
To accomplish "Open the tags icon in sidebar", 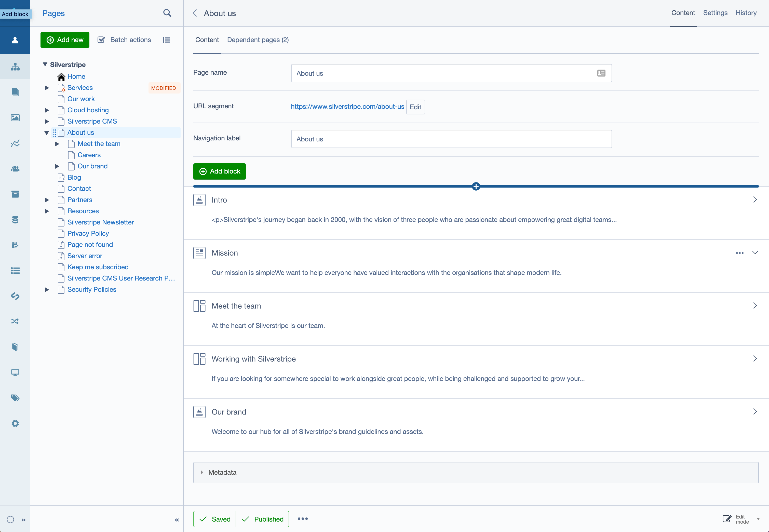I will 15,398.
